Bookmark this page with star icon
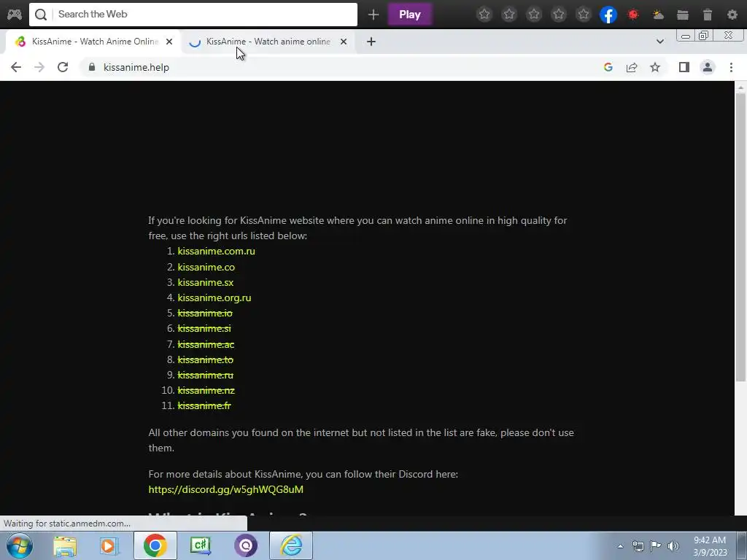The image size is (747, 560). (655, 68)
